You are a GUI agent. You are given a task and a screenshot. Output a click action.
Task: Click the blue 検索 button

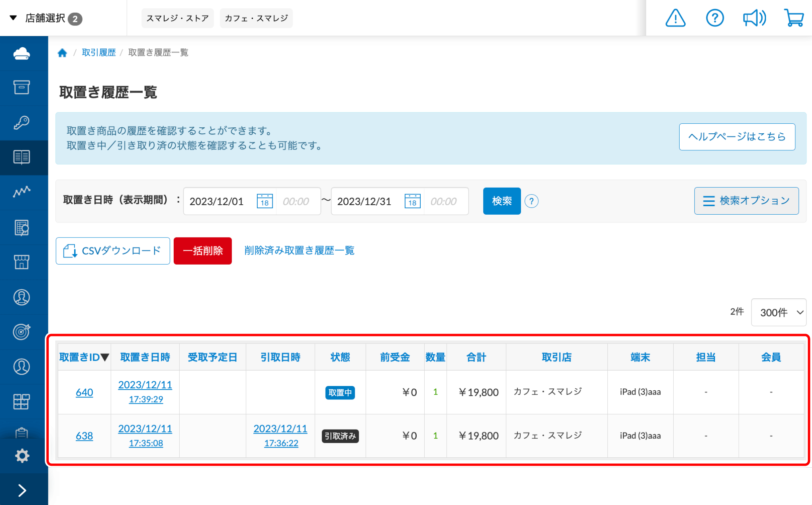tap(502, 201)
